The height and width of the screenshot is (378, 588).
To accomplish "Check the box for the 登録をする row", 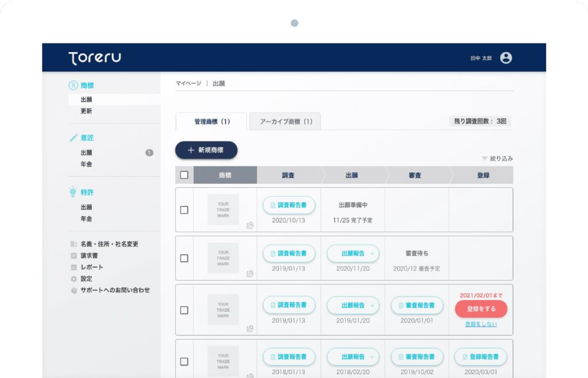I will [184, 310].
